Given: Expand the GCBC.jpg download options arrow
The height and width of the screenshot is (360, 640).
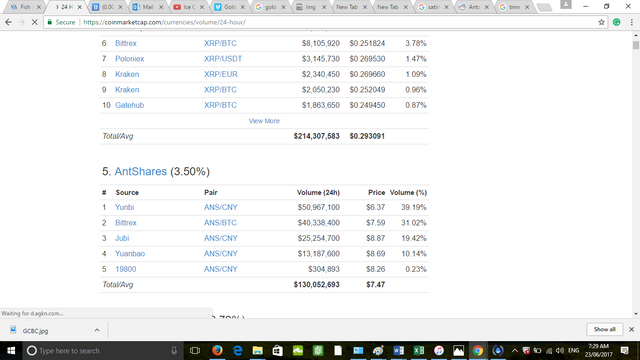Looking at the screenshot, I should 97,330.
